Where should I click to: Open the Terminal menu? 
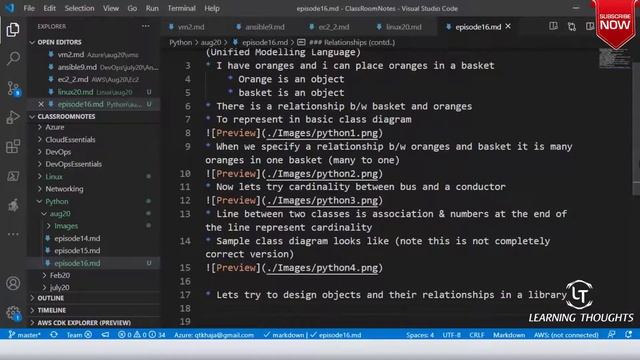[181, 8]
